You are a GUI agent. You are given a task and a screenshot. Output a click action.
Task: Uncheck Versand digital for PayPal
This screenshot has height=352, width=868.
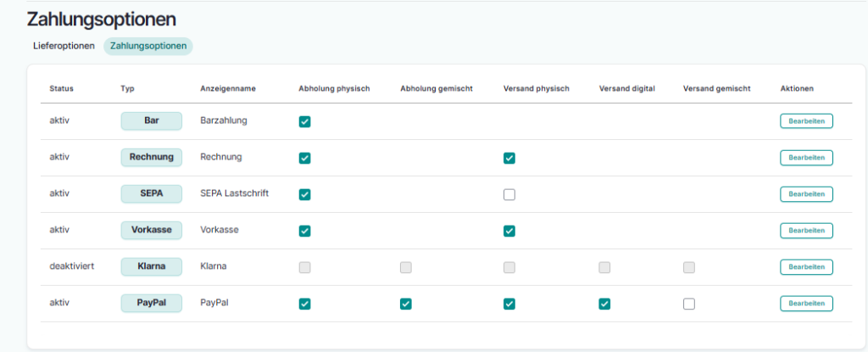(x=604, y=304)
